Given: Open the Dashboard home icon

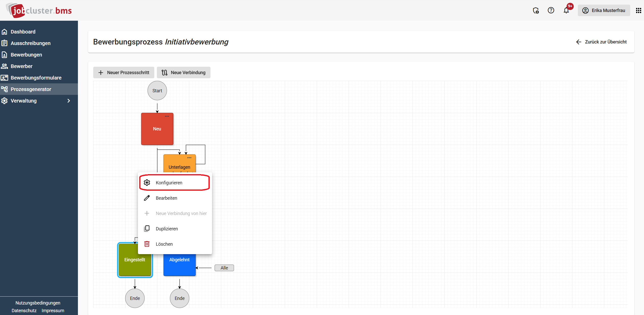Looking at the screenshot, I should pos(4,32).
